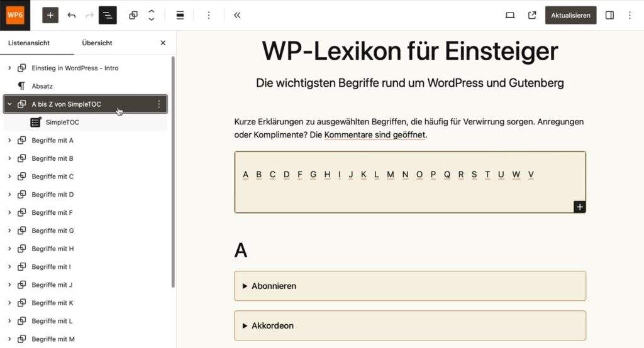
Task: Click the letter M link in table of contents
Action: [x=391, y=175]
